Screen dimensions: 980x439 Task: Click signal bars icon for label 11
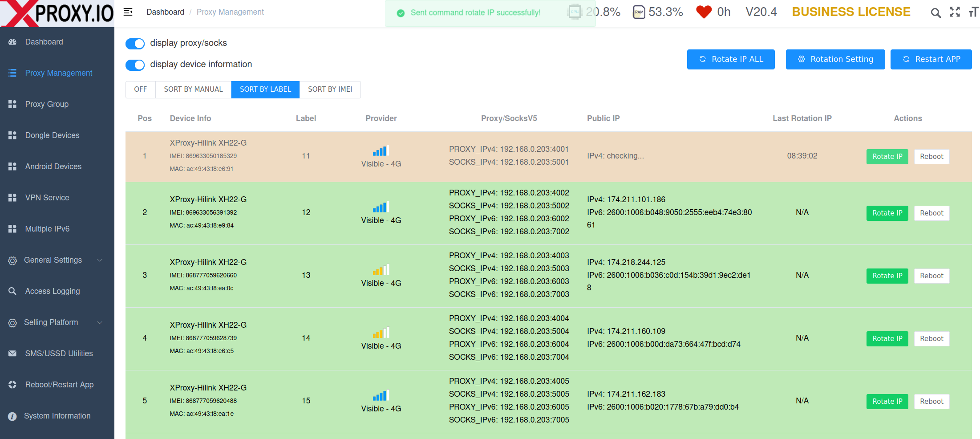point(381,150)
